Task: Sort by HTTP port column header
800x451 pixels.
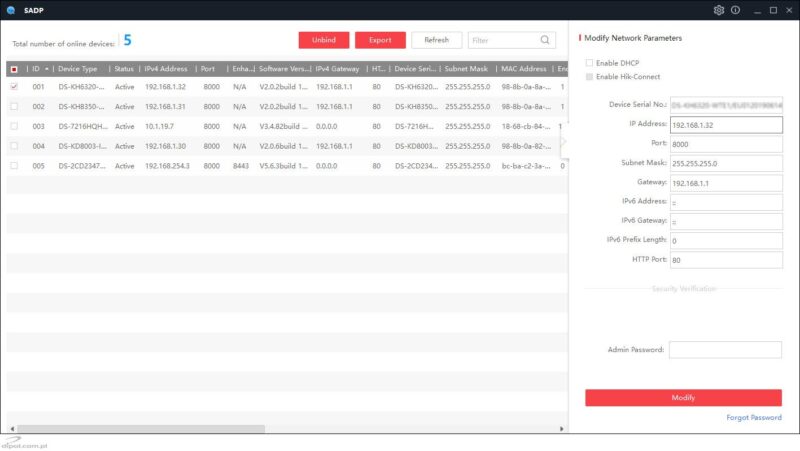Action: (378, 69)
